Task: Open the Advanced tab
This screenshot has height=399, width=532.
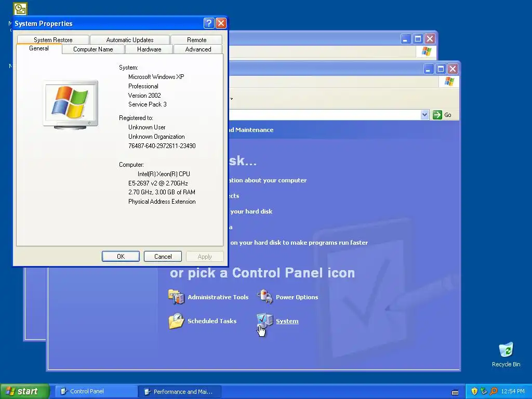Action: [198, 49]
